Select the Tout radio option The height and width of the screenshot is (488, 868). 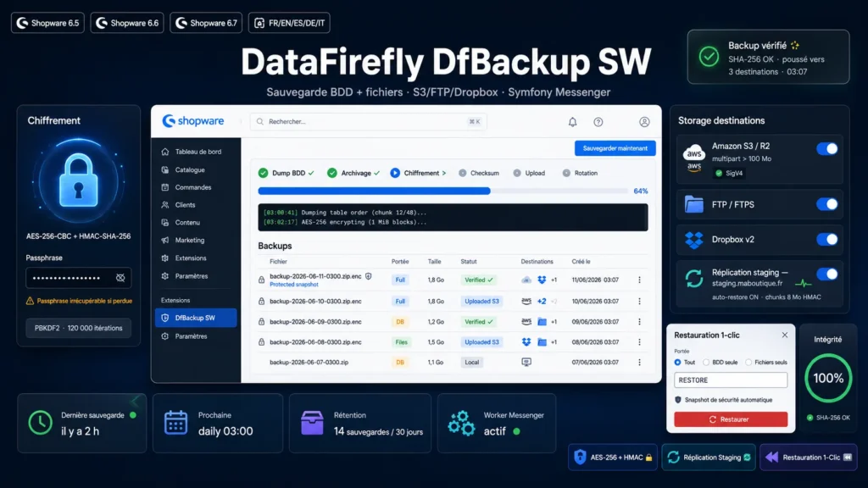point(677,363)
